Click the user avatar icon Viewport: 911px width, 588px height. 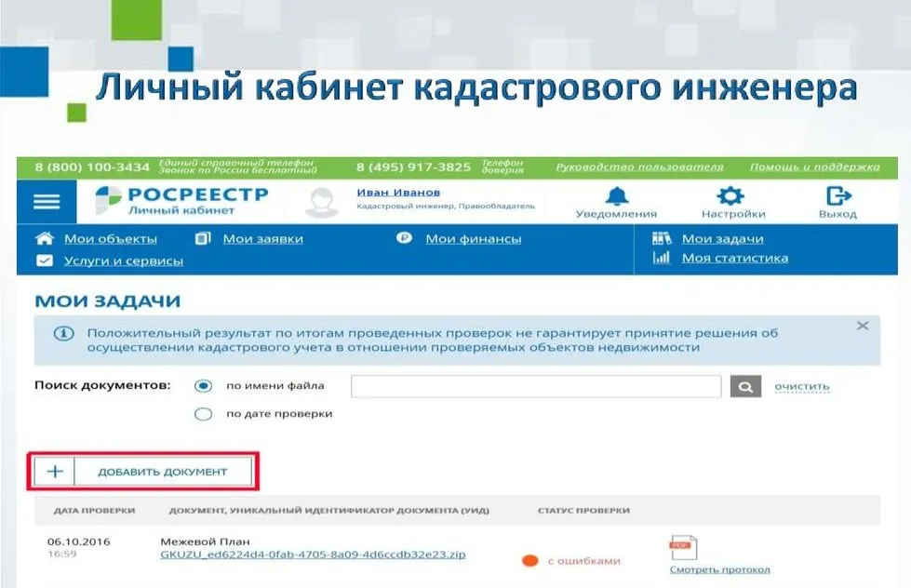[x=322, y=202]
